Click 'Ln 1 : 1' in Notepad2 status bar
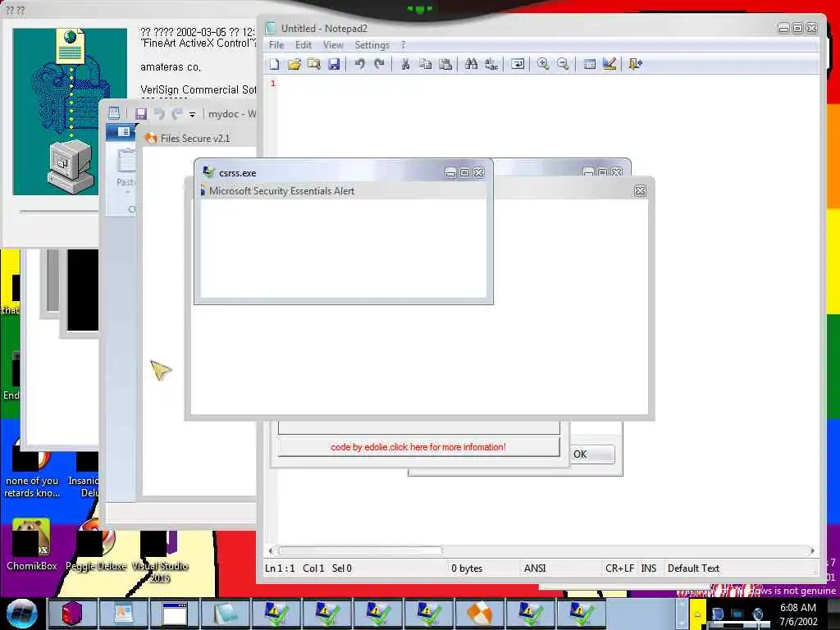This screenshot has height=630, width=840. tap(280, 568)
